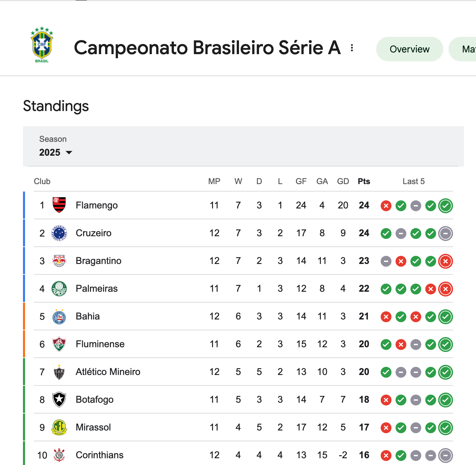Viewport: 476px width, 465px height.
Task: Switch to the Overview tab
Action: coord(409,49)
